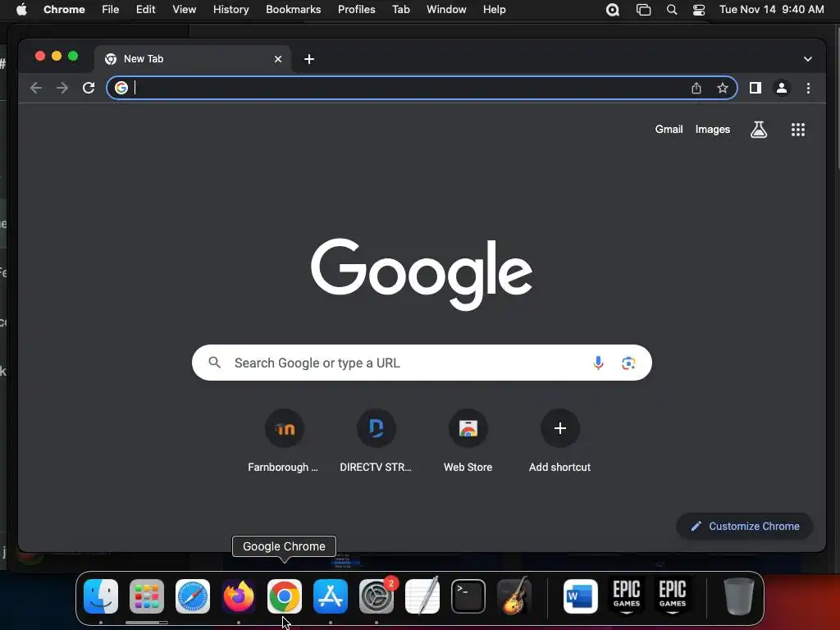Image resolution: width=840 pixels, height=630 pixels.
Task: Open the Chrome application menu
Action: tap(64, 10)
